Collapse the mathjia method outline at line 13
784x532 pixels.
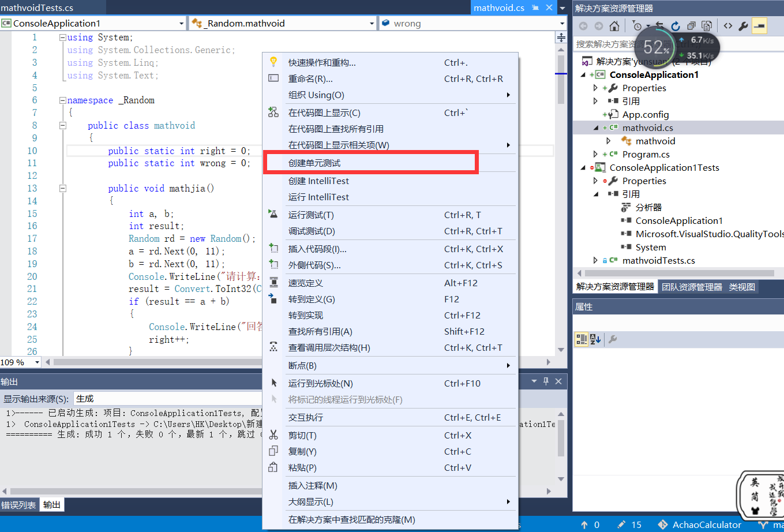pos(63,188)
